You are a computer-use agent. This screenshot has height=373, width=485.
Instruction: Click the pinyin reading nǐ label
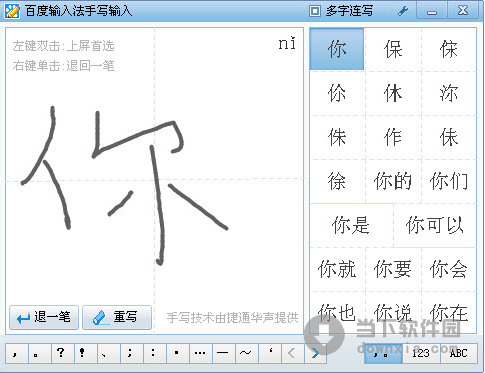click(287, 44)
